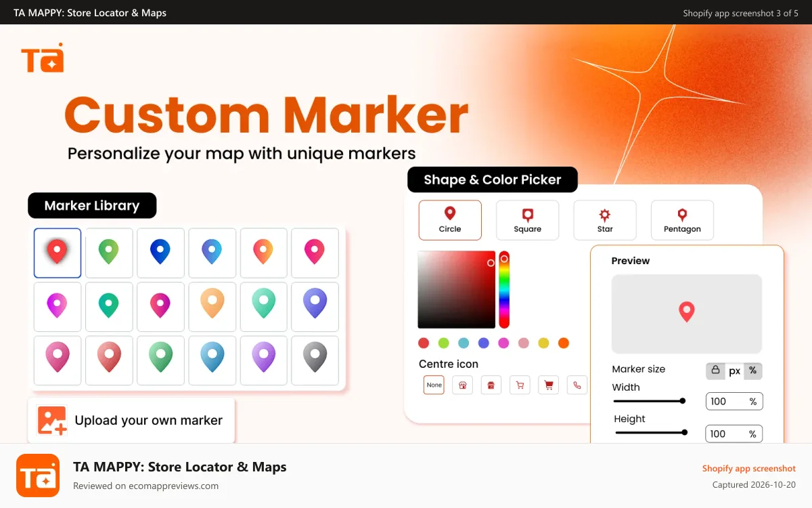Image resolution: width=812 pixels, height=508 pixels.
Task: Click the Marker Library label
Action: coord(92,206)
